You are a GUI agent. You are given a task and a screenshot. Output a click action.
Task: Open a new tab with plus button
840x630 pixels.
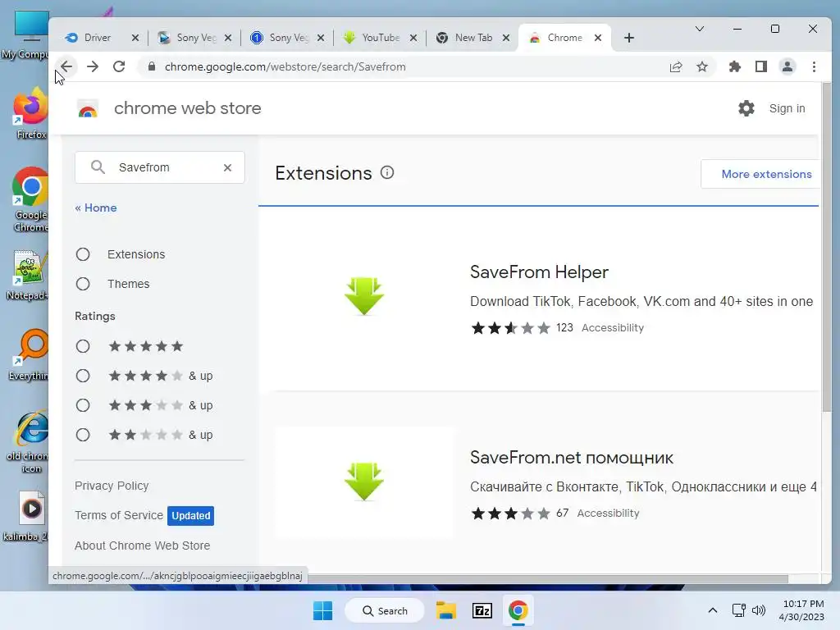click(629, 38)
